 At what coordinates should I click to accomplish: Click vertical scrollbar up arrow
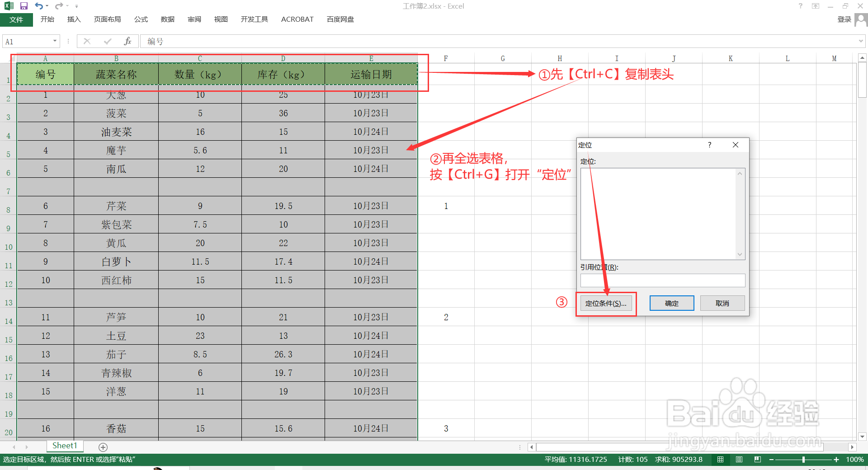(862, 58)
